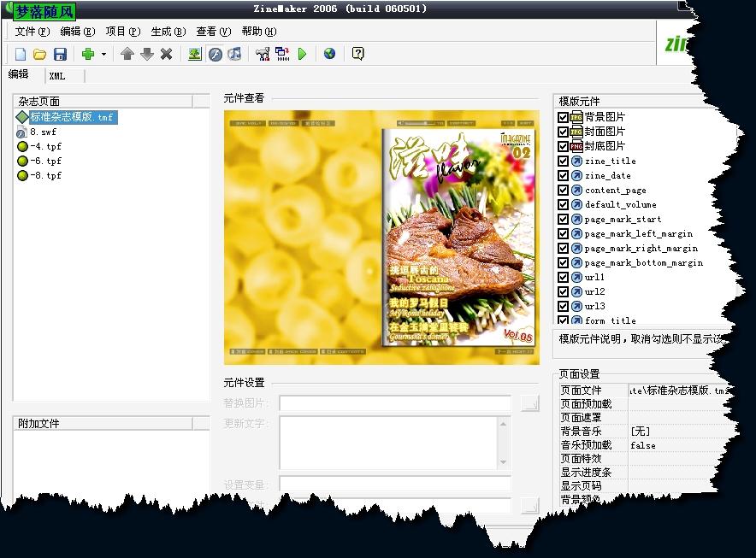
Task: Click the arrow icon beside zine_title
Action: tap(576, 161)
